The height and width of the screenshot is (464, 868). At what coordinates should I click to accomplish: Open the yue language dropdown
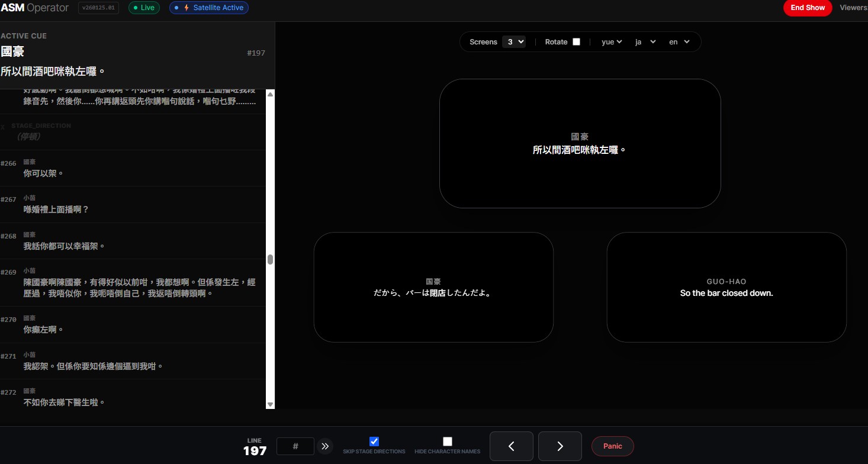point(612,42)
